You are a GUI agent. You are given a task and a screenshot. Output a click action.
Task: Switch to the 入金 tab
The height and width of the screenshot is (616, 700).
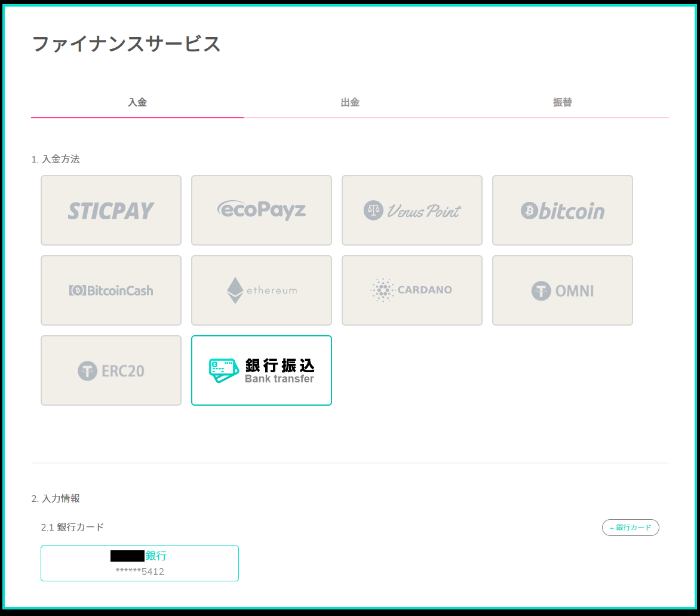[137, 103]
